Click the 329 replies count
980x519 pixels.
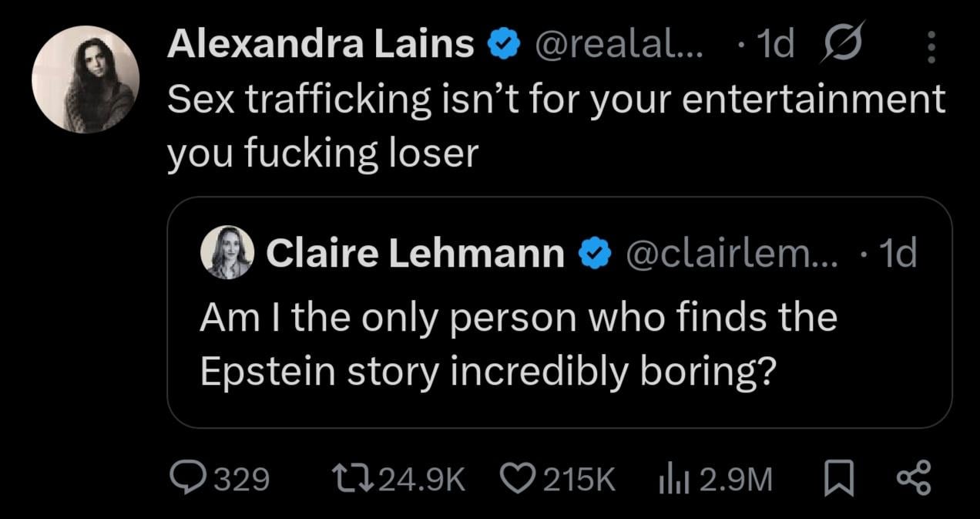click(x=240, y=480)
